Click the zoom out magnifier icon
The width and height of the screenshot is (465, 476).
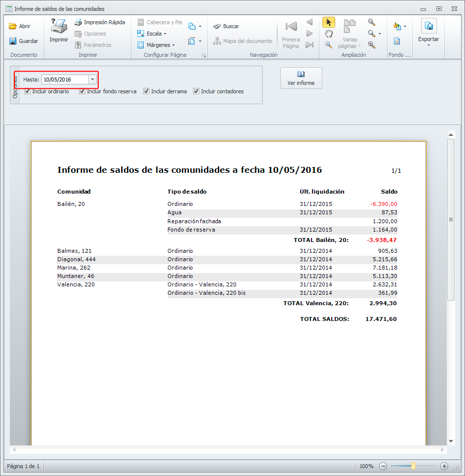[372, 22]
